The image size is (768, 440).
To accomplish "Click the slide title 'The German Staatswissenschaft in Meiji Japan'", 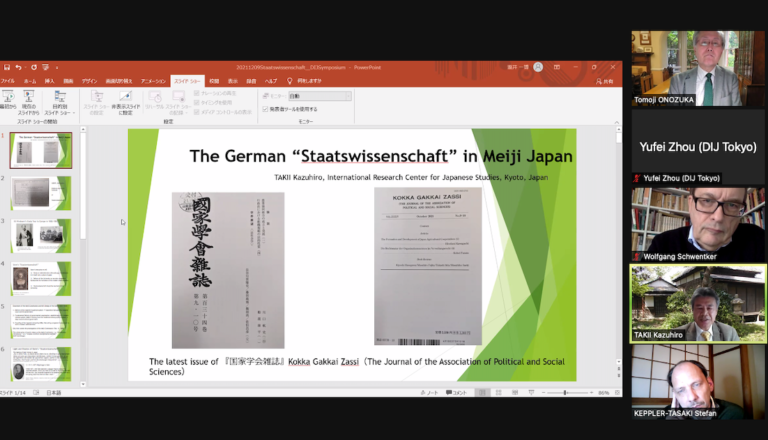I will tap(381, 156).
